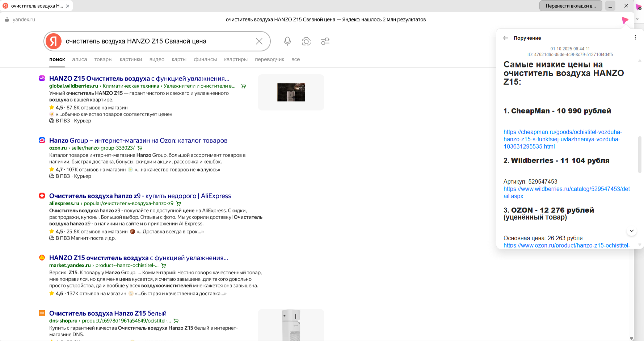Close the browser tab очиститель воздуха
644x341 pixels.
pos(68,6)
